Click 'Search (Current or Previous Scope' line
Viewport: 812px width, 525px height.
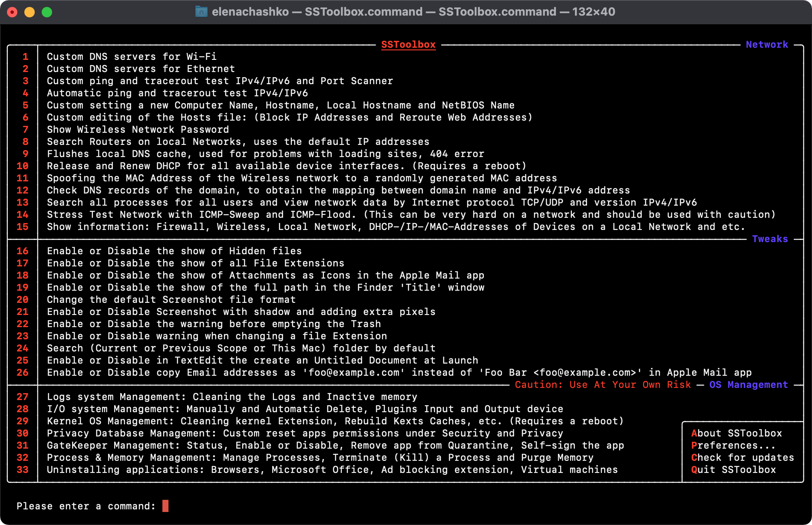click(x=241, y=348)
